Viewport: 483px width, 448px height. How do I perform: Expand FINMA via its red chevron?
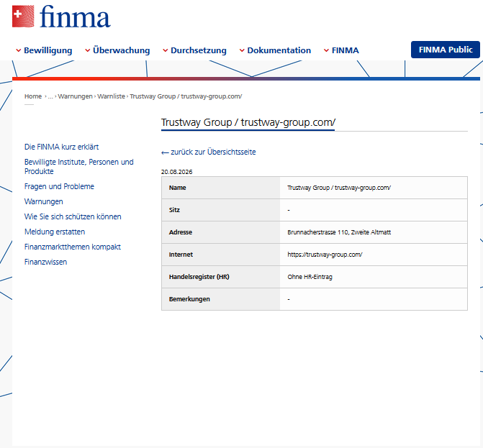[x=326, y=50]
